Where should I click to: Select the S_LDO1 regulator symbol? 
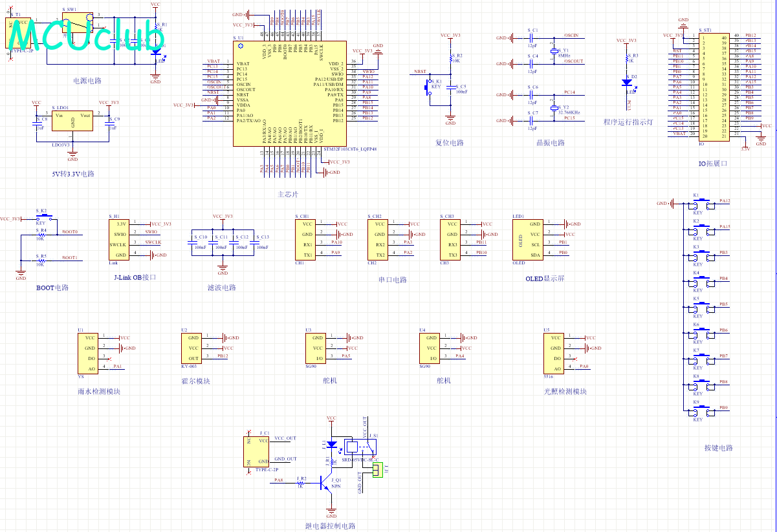tap(72, 121)
